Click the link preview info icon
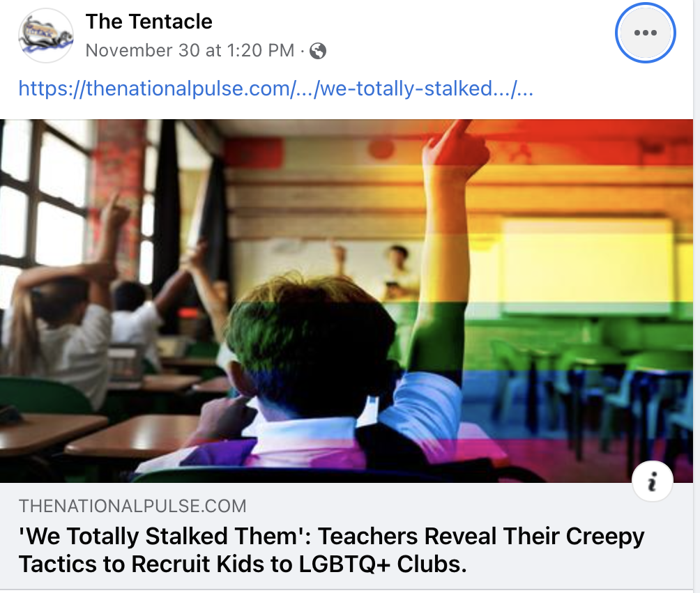700x593 pixels. (x=652, y=482)
